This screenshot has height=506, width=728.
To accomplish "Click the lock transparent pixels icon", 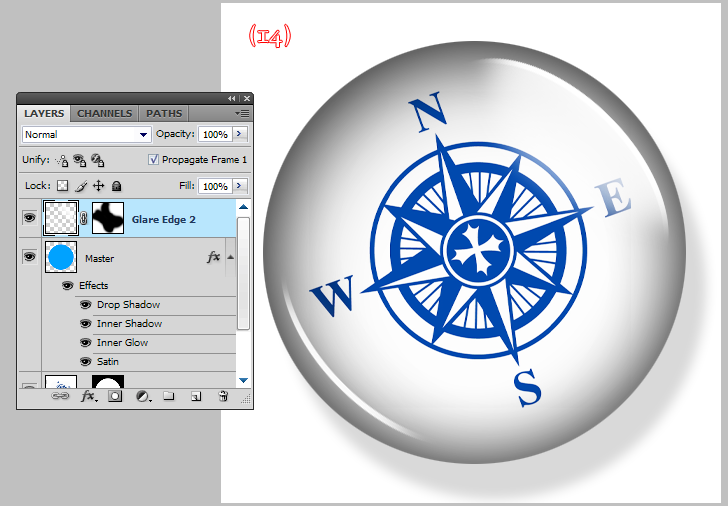I will pos(62,186).
